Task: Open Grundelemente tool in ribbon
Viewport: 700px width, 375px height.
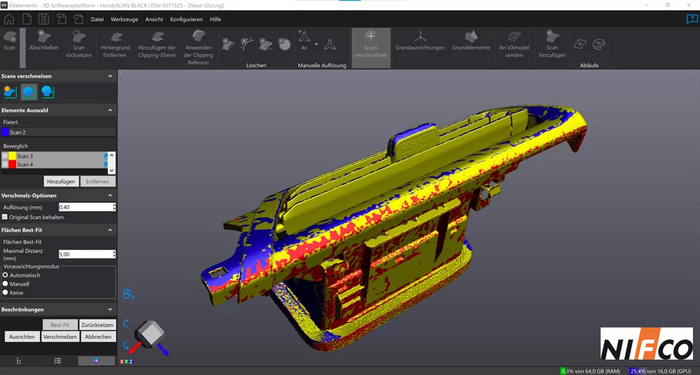Action: pyautogui.click(x=471, y=37)
